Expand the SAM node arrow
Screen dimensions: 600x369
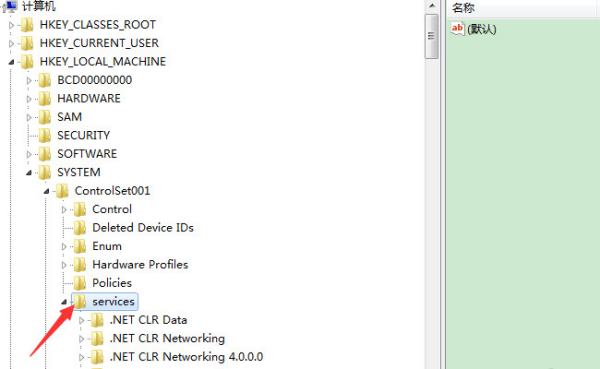click(29, 117)
